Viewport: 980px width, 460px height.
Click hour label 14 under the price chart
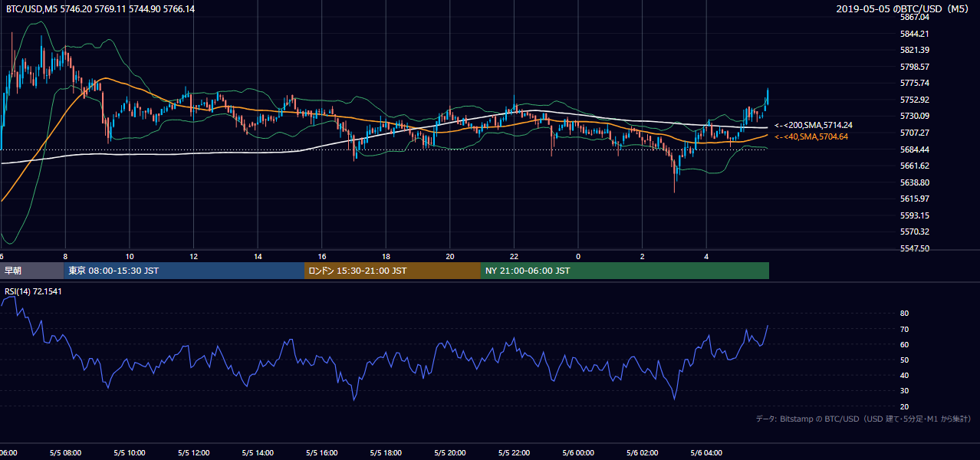[258, 256]
